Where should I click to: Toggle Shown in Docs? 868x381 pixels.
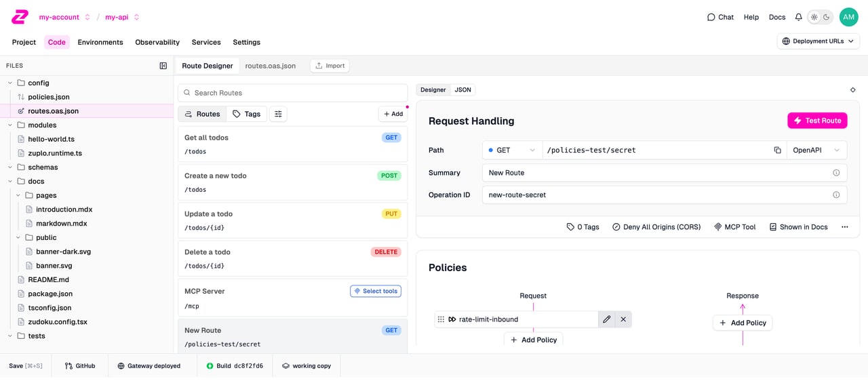798,227
